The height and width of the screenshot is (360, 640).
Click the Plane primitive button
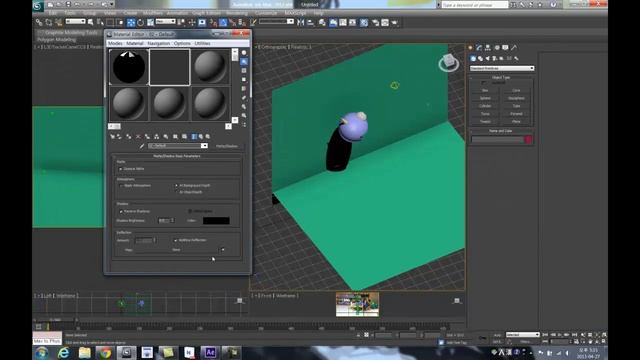coord(516,122)
